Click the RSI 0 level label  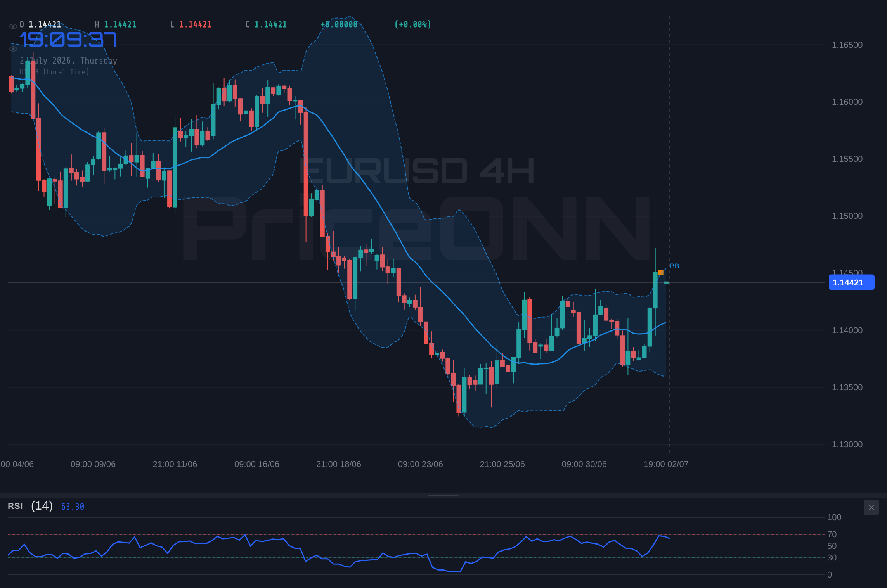830,575
